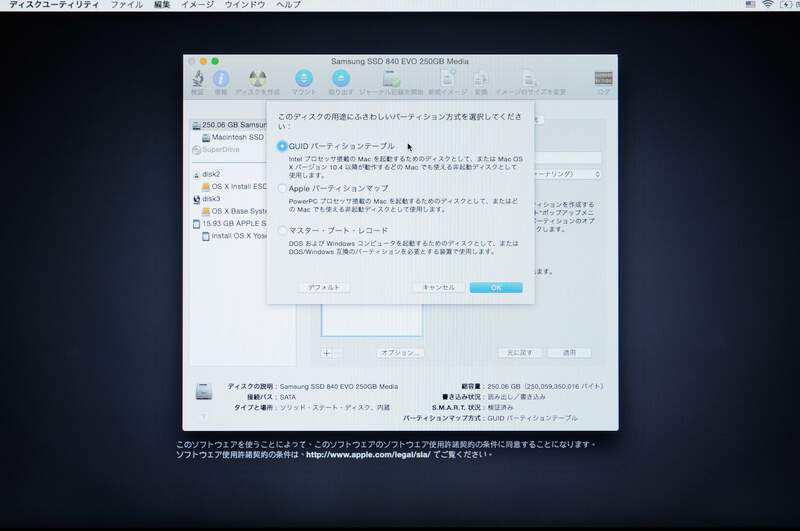Click the plus add partition button

pyautogui.click(x=327, y=353)
